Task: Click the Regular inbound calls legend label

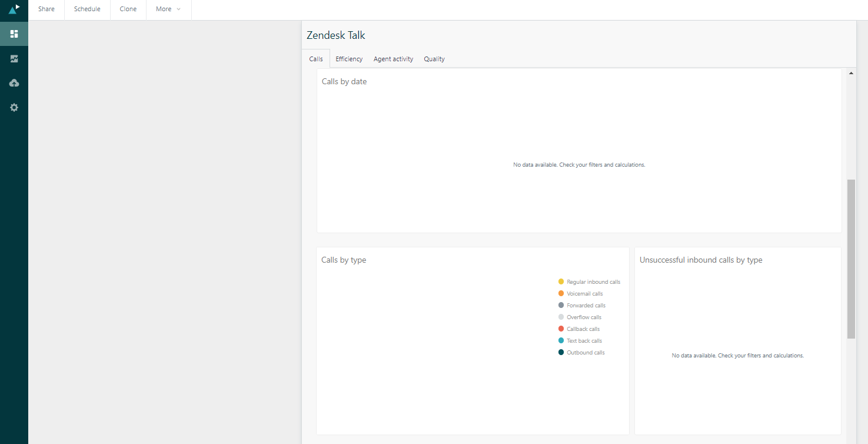Action: click(593, 282)
